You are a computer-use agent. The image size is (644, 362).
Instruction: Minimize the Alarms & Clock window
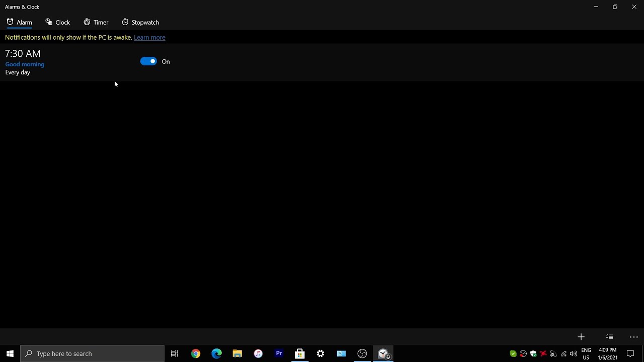596,7
